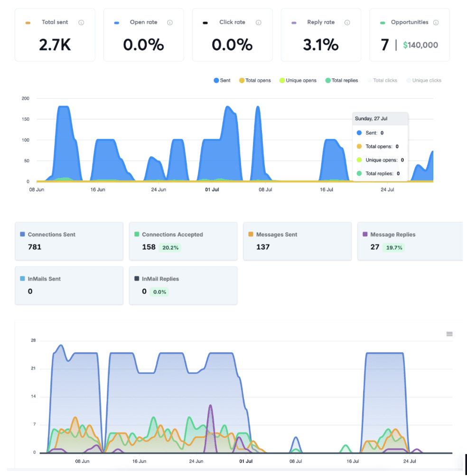
Task: Toggle the Total opens legend item
Action: point(255,80)
